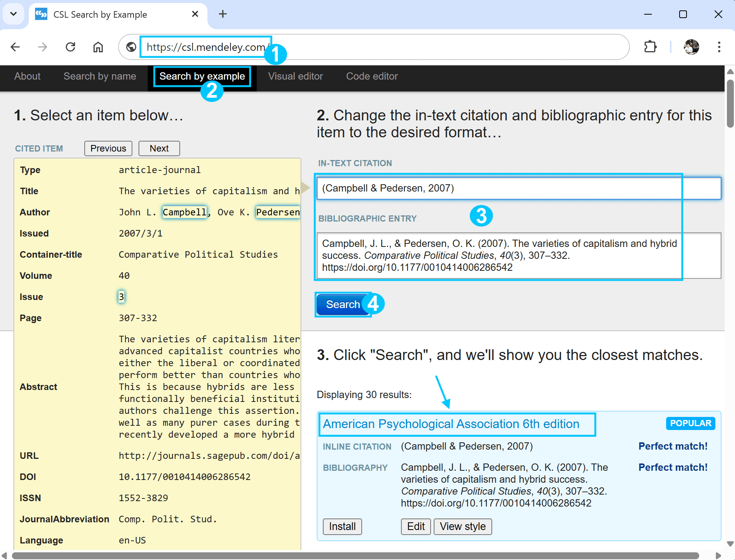Select the highlighted author name Pedersen
Screen dimensions: 735x560
[278, 212]
